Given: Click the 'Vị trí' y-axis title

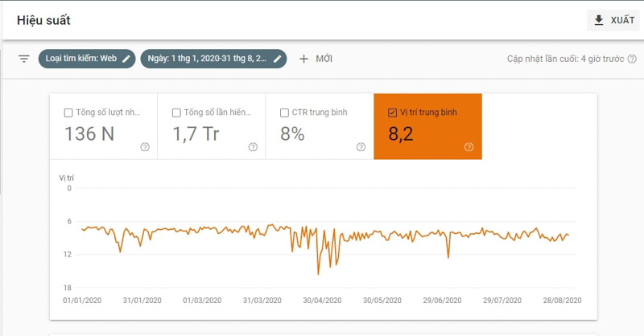Looking at the screenshot, I should (x=66, y=178).
